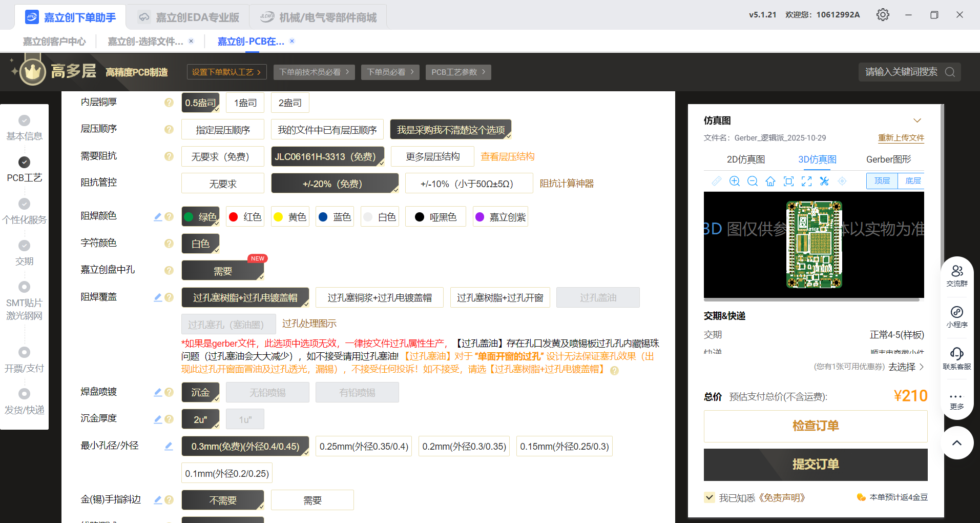Pick 蓝色 solder mask color
Image resolution: width=980 pixels, height=523 pixels.
335,217
